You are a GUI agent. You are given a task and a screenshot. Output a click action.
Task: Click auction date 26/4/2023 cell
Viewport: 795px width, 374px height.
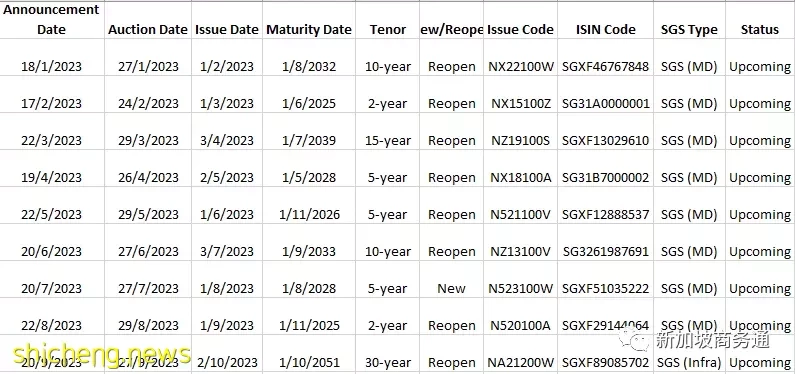pos(148,169)
